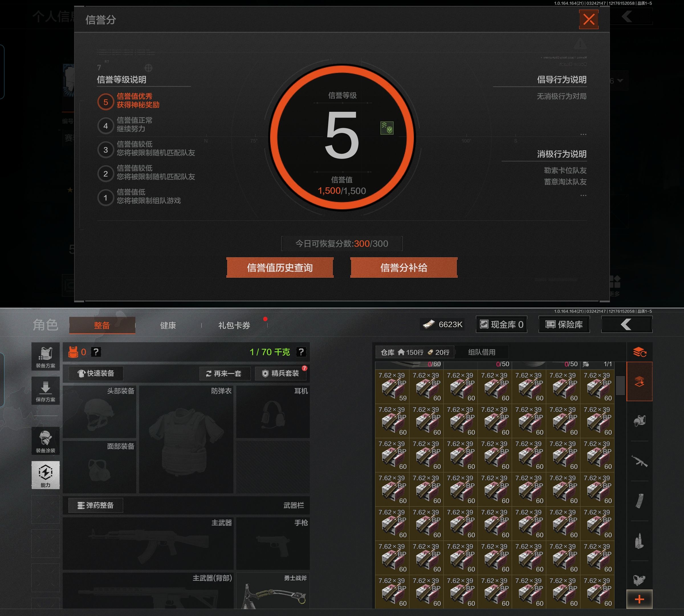Switch to the 健康 tab
The image size is (684, 616).
168,326
